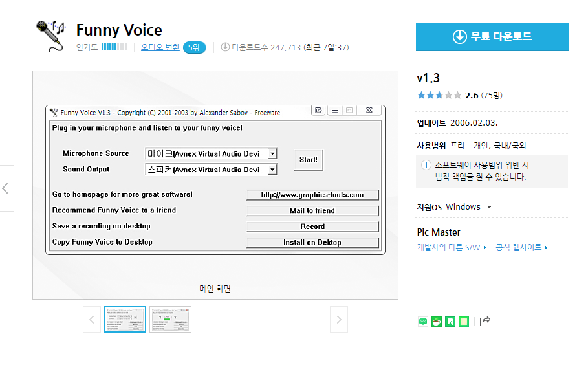588x365 pixels.
Task: Click the version text 'v1.3'
Action: (x=428, y=78)
